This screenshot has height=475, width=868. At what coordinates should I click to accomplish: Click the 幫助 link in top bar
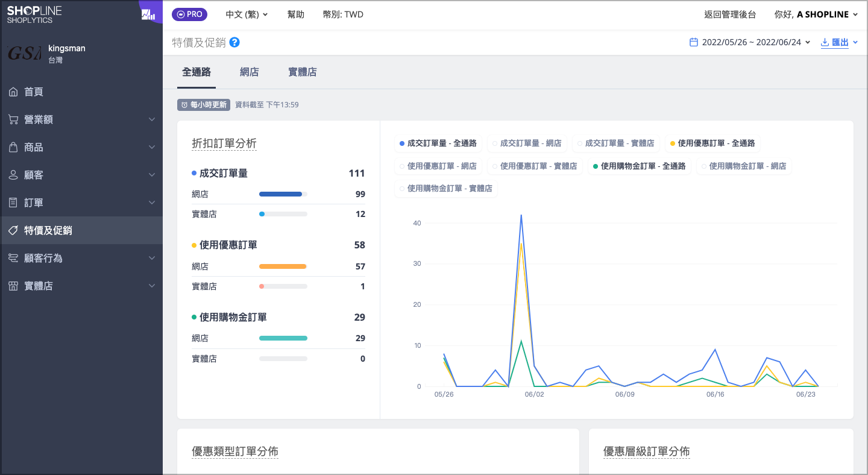[296, 14]
